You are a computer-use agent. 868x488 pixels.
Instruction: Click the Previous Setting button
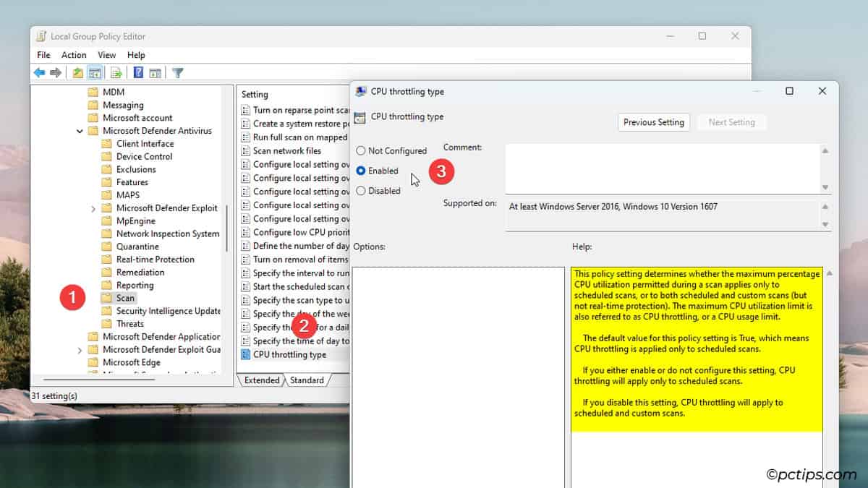point(653,122)
